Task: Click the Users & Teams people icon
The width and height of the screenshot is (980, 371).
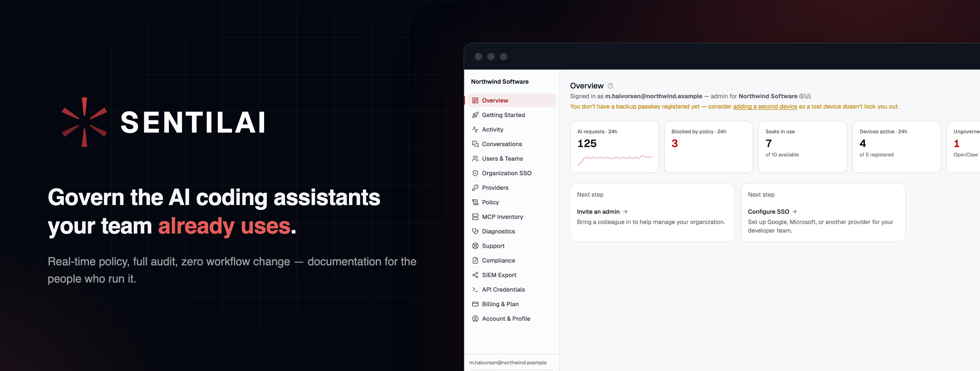Action: click(475, 159)
